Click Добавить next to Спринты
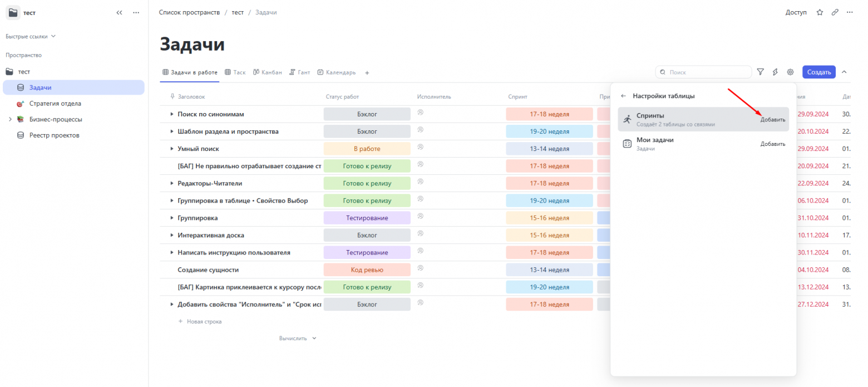 (x=773, y=120)
